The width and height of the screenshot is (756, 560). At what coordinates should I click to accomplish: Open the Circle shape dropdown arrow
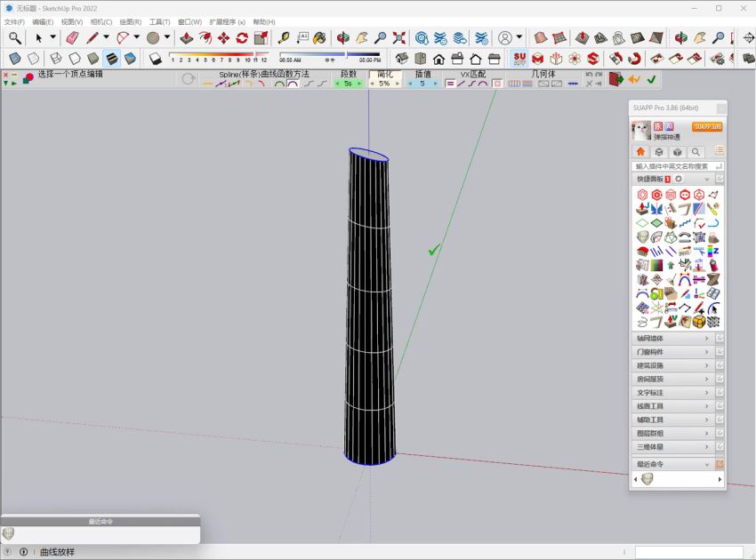(x=167, y=37)
